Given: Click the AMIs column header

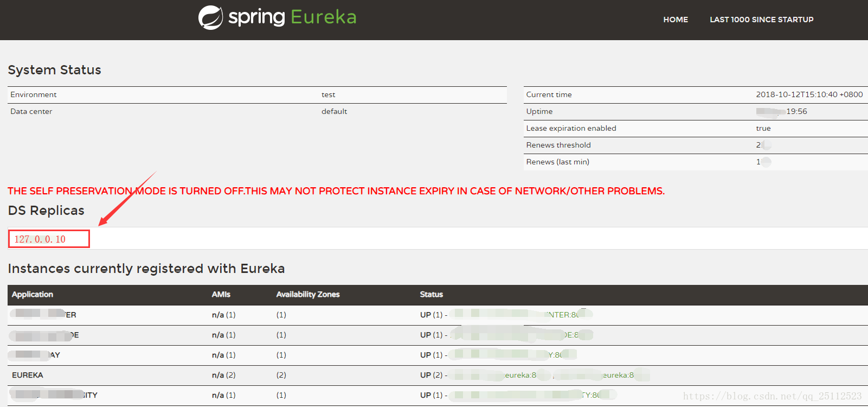Looking at the screenshot, I should (221, 294).
